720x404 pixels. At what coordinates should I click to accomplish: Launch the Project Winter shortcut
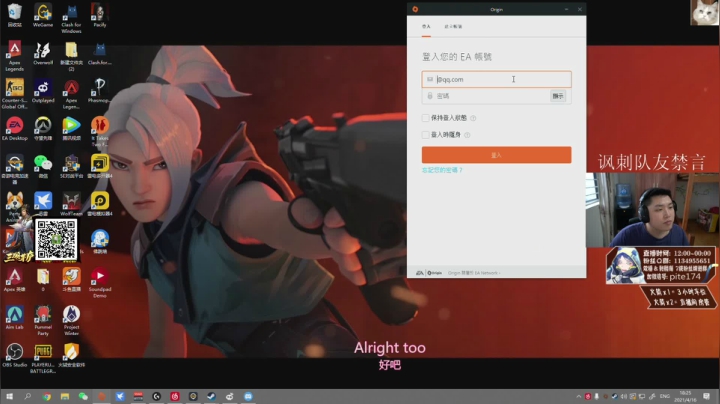[x=71, y=320]
